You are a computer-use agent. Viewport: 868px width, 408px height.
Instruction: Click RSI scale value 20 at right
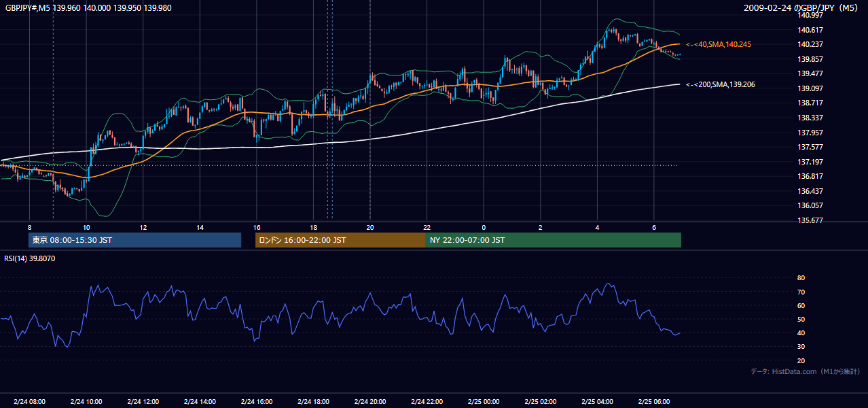(801, 361)
